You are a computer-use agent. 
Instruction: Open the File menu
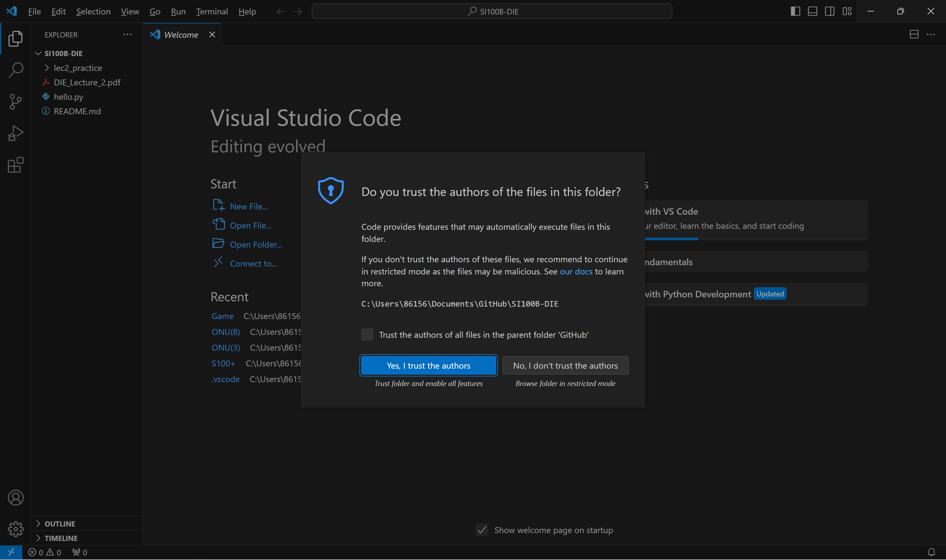click(x=34, y=12)
